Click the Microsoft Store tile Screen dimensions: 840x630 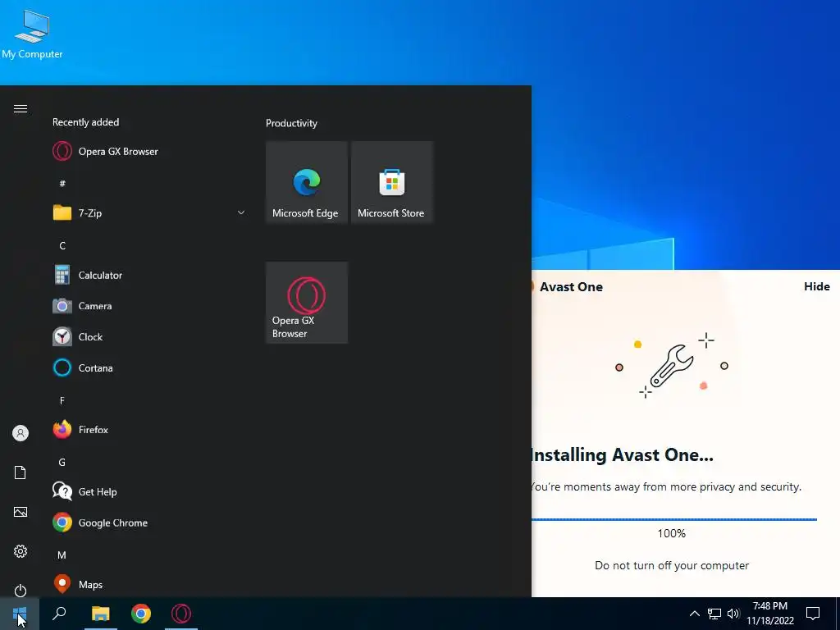point(391,182)
